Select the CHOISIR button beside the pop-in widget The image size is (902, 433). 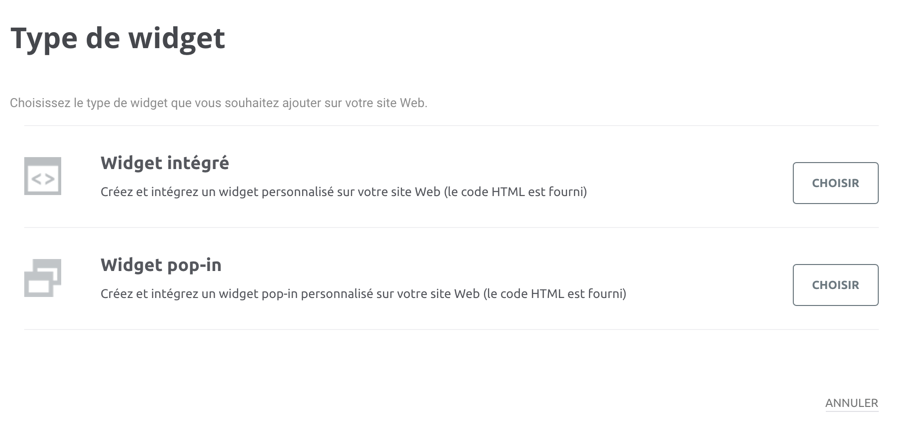click(x=835, y=285)
